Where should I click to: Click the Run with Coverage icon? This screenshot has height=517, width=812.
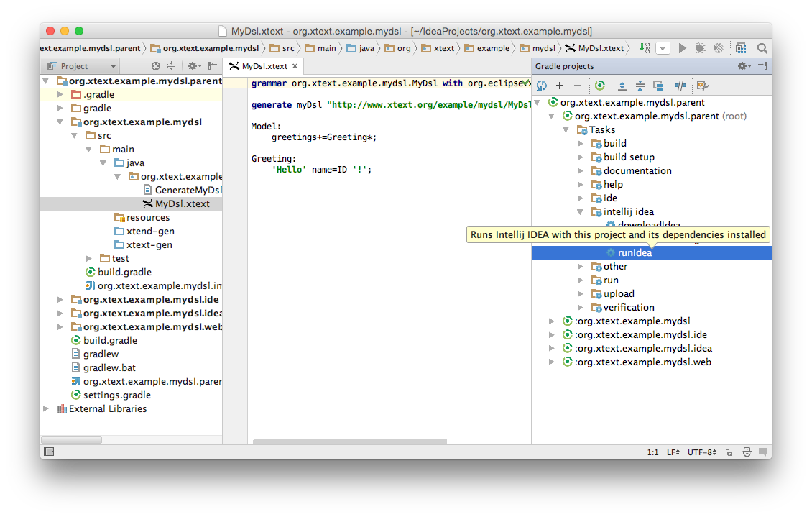point(718,48)
